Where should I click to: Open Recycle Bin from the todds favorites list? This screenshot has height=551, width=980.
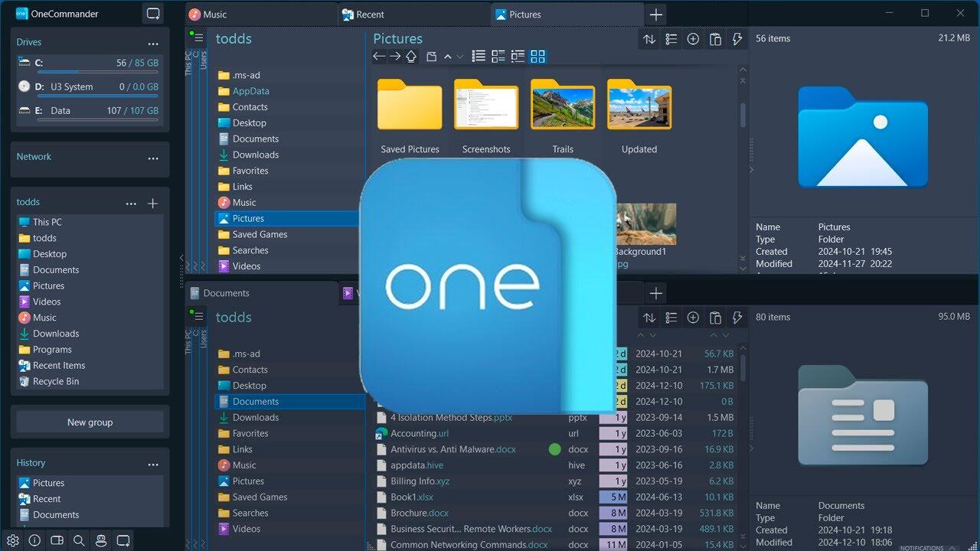pyautogui.click(x=55, y=381)
